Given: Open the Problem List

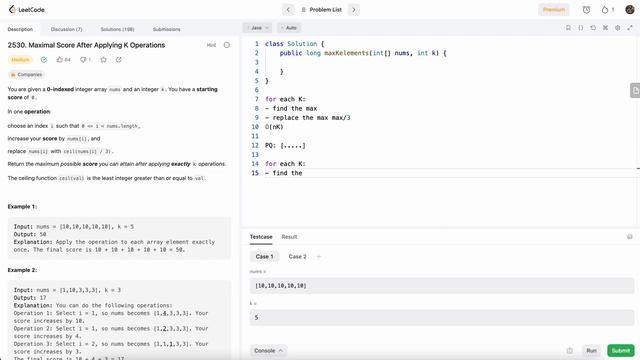Looking at the screenshot, I should pos(321,9).
